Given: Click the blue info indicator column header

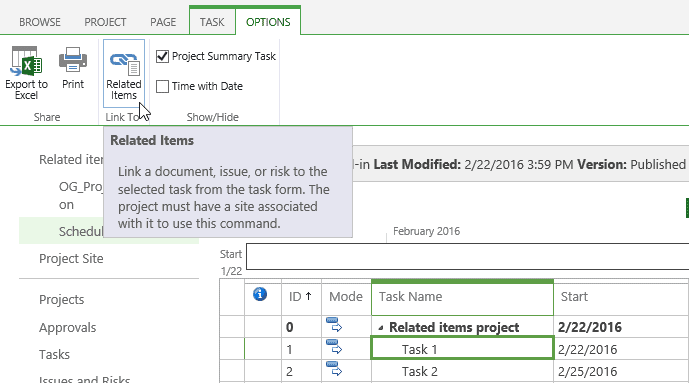Looking at the screenshot, I should coord(260,294).
